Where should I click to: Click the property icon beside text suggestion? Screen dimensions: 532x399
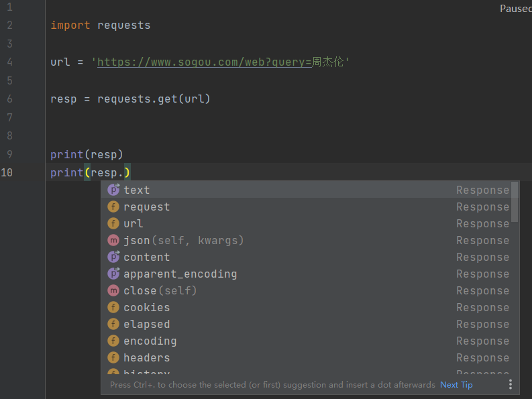coord(113,190)
